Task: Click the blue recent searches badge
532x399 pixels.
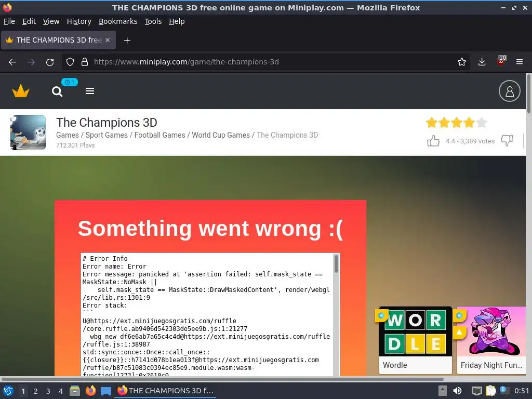Action: click(x=70, y=82)
